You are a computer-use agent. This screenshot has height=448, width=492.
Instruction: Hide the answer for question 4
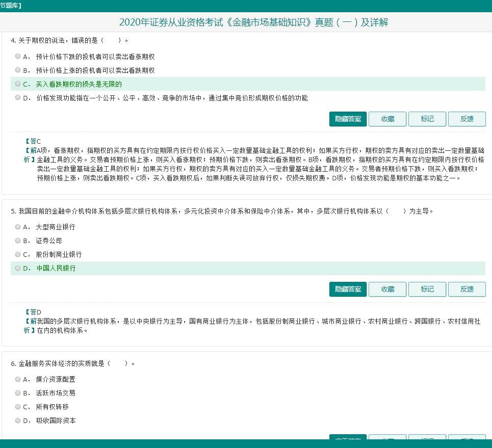tap(348, 119)
